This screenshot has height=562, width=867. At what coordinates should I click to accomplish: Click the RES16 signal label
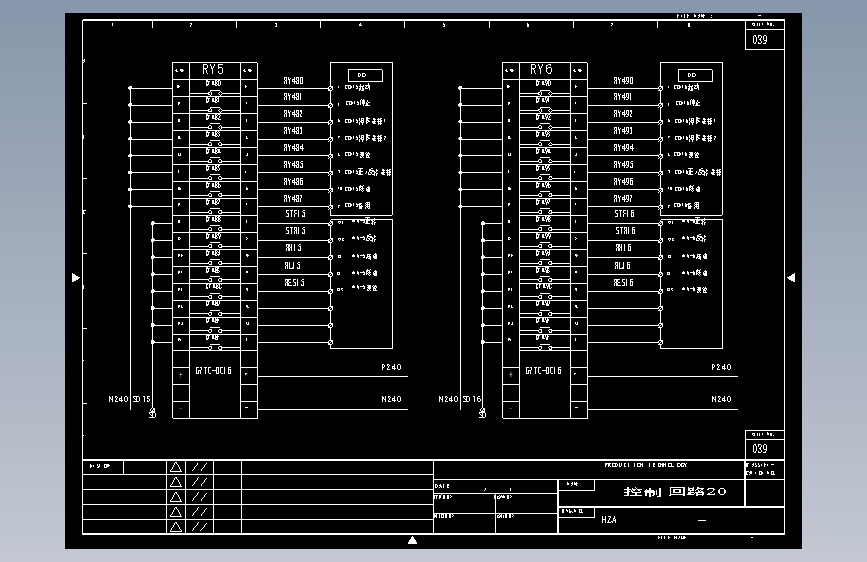click(623, 283)
